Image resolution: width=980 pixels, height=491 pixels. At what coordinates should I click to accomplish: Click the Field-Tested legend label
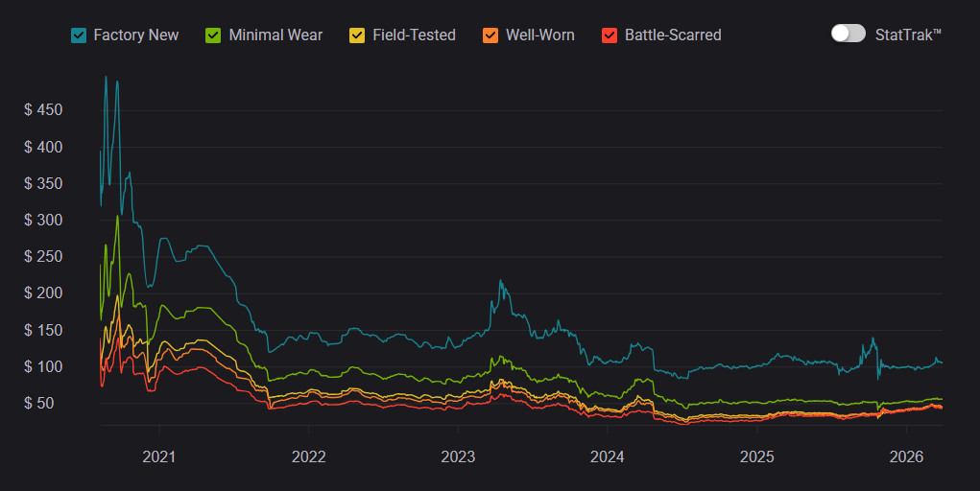coord(414,35)
